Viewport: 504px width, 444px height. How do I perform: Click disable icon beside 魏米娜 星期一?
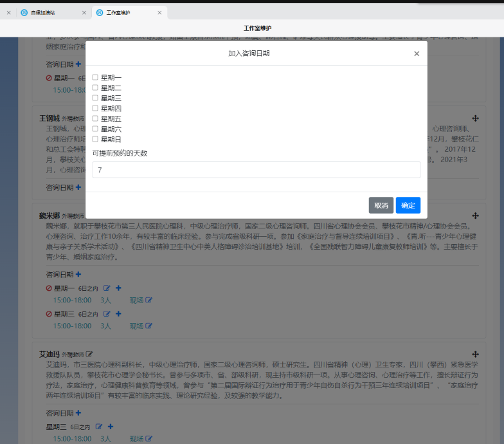pyautogui.click(x=49, y=288)
